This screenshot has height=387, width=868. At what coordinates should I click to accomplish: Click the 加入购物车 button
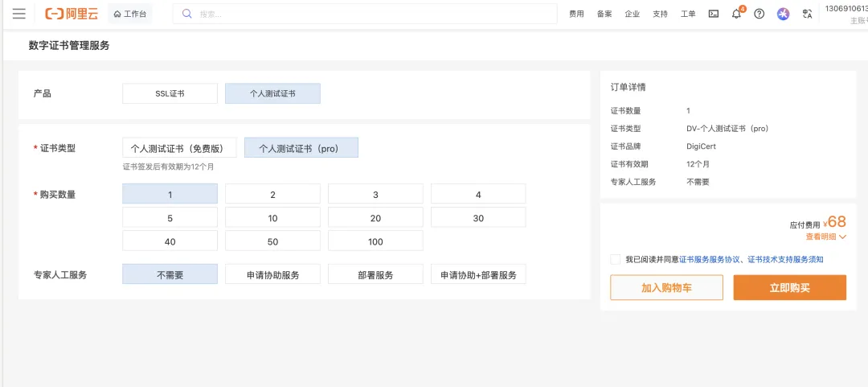[x=666, y=287]
